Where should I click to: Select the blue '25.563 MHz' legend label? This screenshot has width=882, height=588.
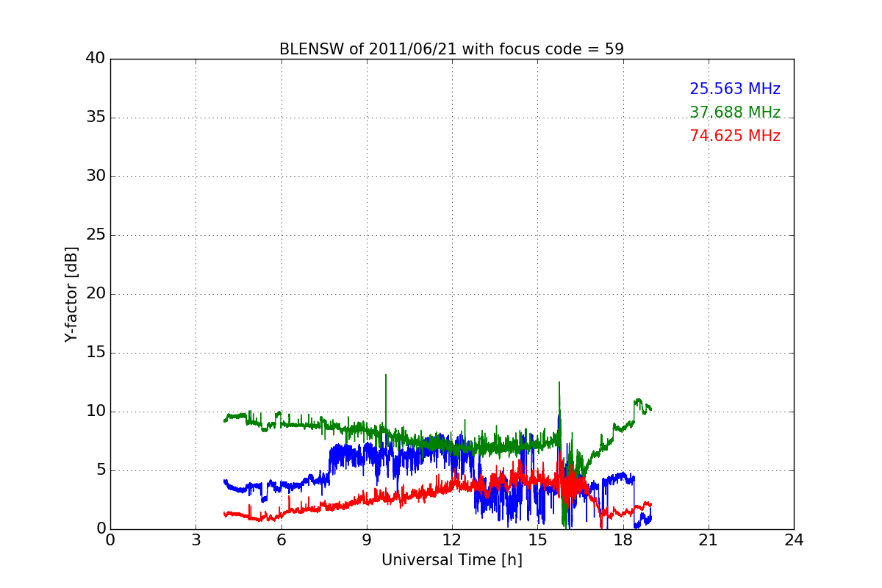735,89
